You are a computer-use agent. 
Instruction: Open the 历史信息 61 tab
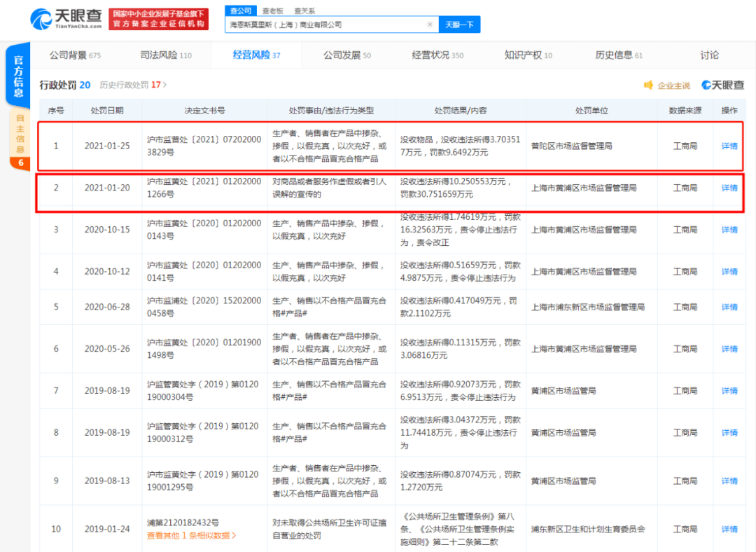619,55
